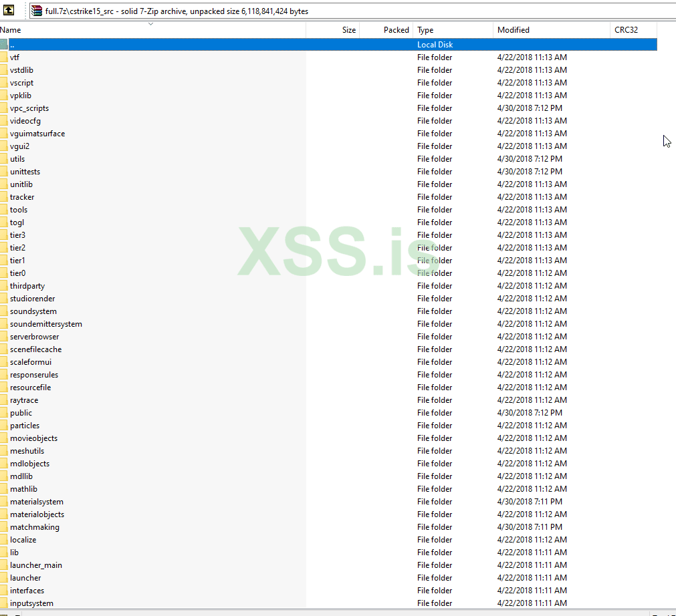676x616 pixels.
Task: Click the serverbrowser folder icon
Action: point(4,337)
